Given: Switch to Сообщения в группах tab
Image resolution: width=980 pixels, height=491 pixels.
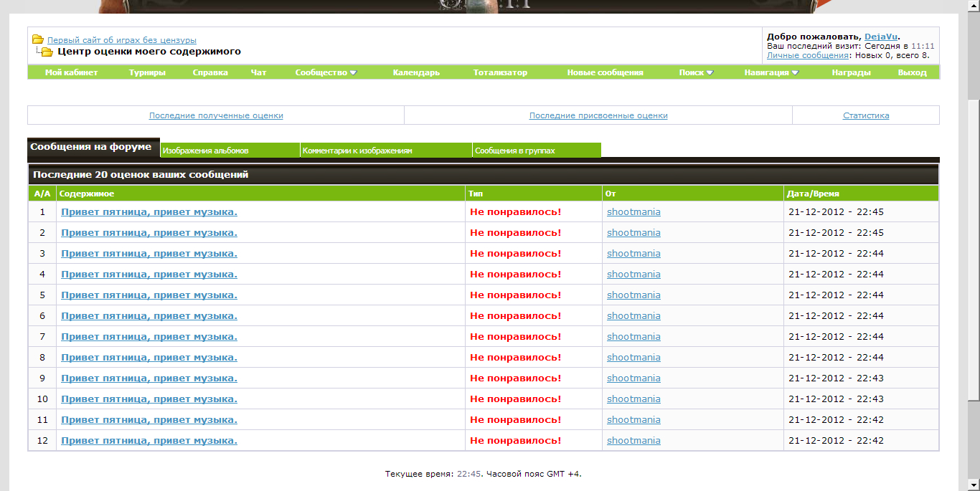Looking at the screenshot, I should (537, 150).
